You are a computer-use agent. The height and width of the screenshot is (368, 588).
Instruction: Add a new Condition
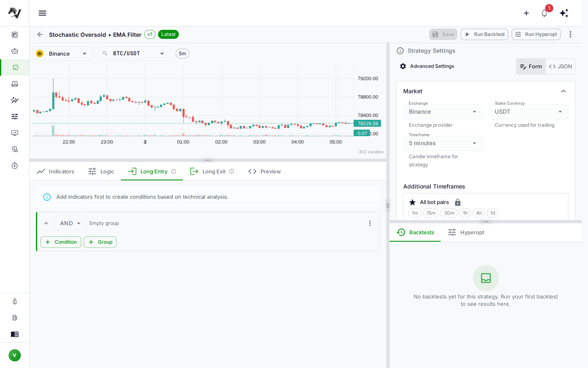point(61,242)
